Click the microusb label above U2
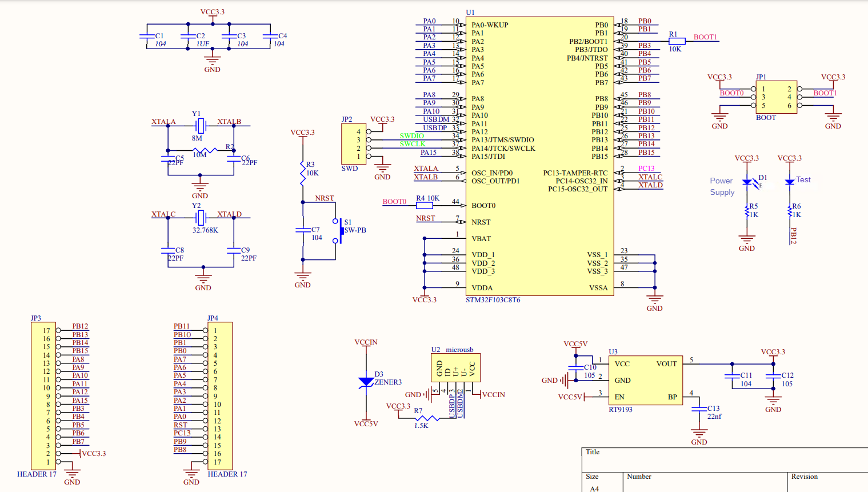The image size is (868, 492). coord(460,350)
